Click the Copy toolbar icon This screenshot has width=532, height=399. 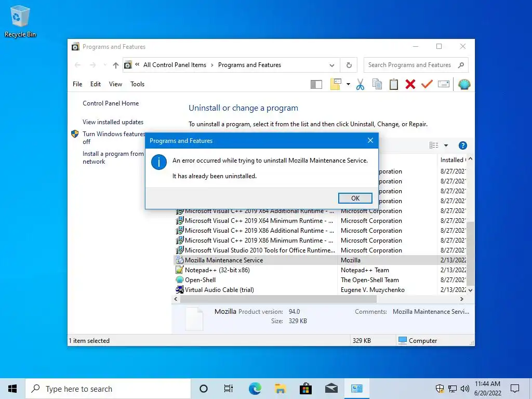[x=377, y=84]
